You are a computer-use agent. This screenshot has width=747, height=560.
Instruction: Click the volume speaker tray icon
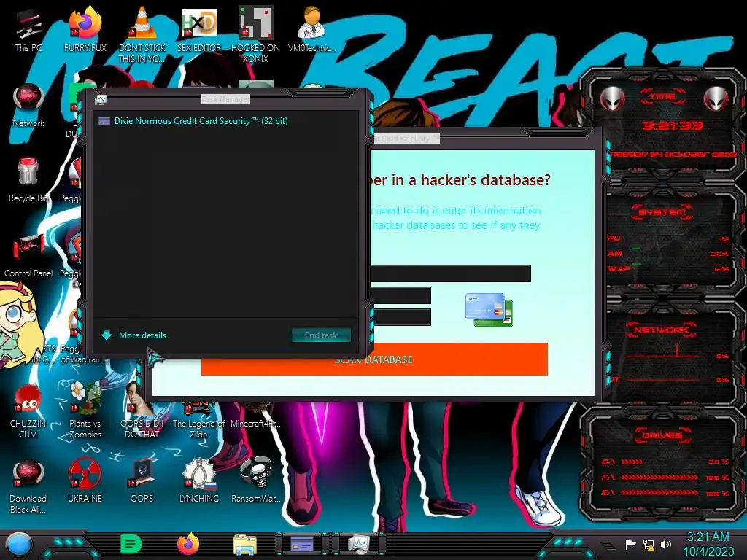point(666,544)
